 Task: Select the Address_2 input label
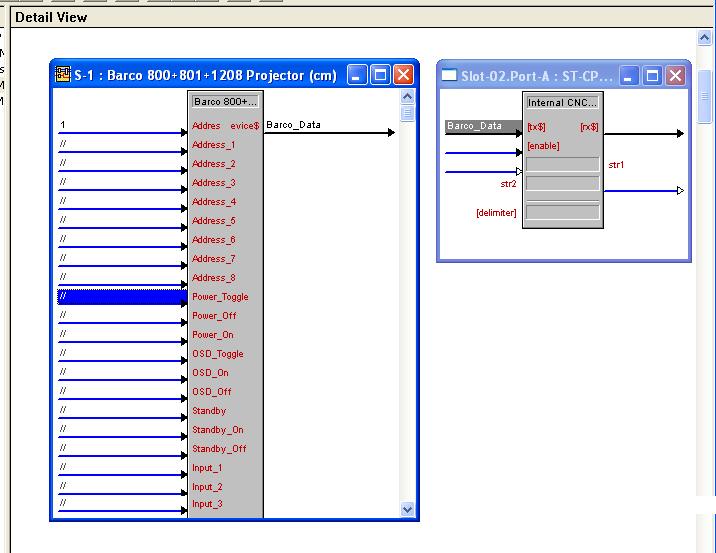pos(214,164)
